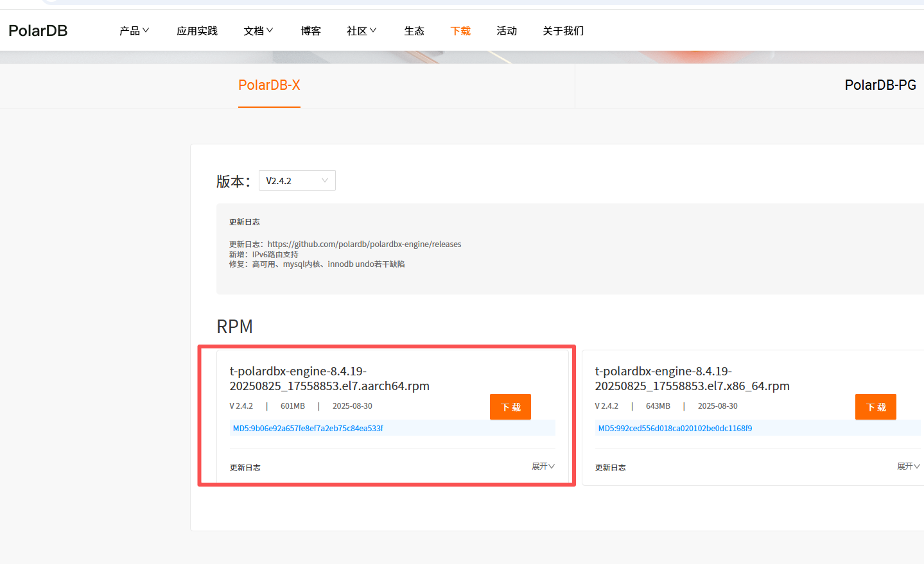924x564 pixels.
Task: Select the 下载 nav item
Action: tap(460, 31)
